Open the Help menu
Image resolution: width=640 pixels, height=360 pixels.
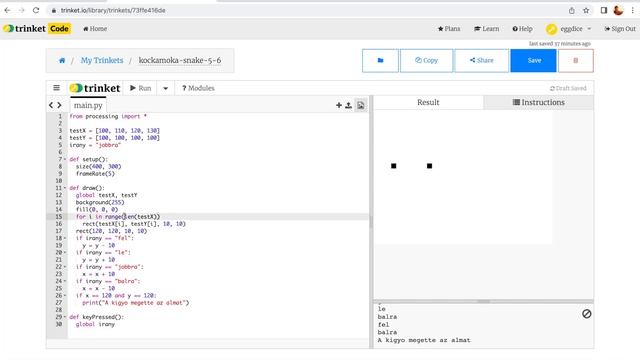coord(522,29)
